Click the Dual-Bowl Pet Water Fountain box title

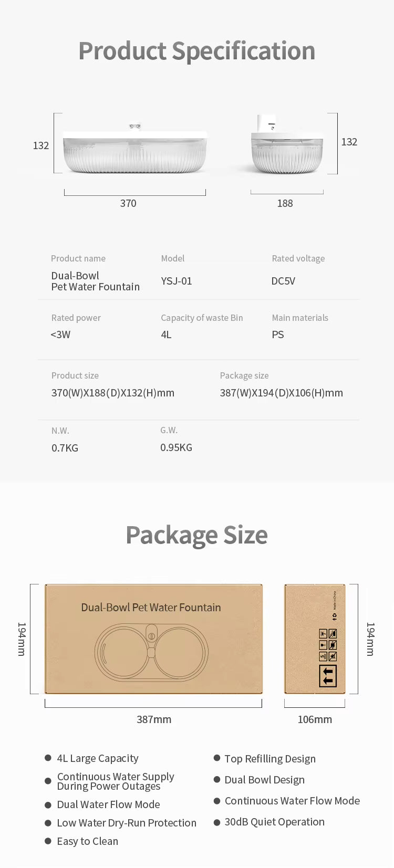point(151,608)
